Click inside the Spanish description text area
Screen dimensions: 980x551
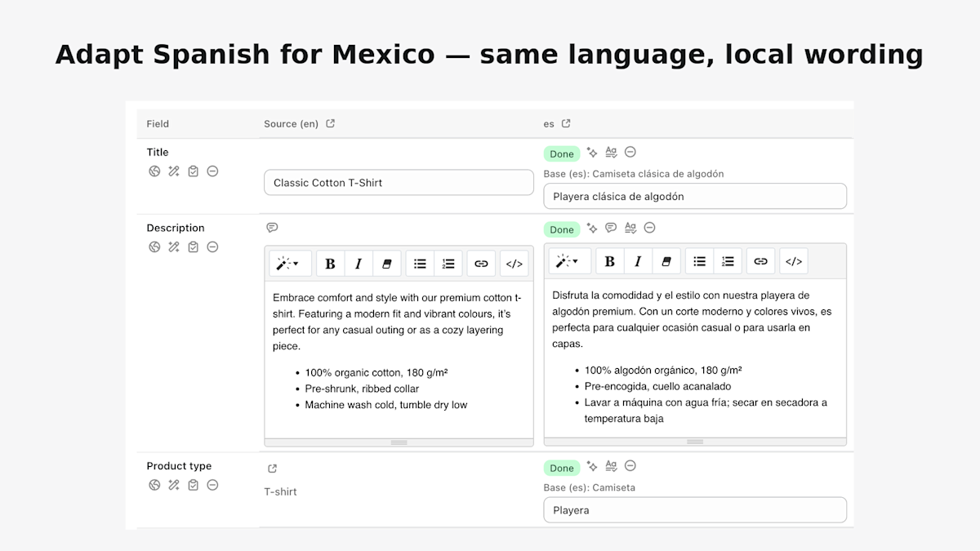(695, 358)
